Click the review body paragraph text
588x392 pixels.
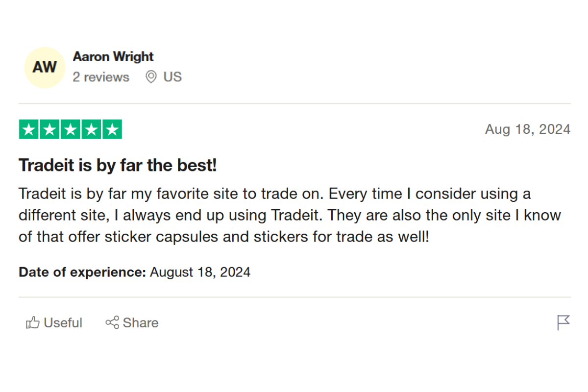(x=289, y=216)
